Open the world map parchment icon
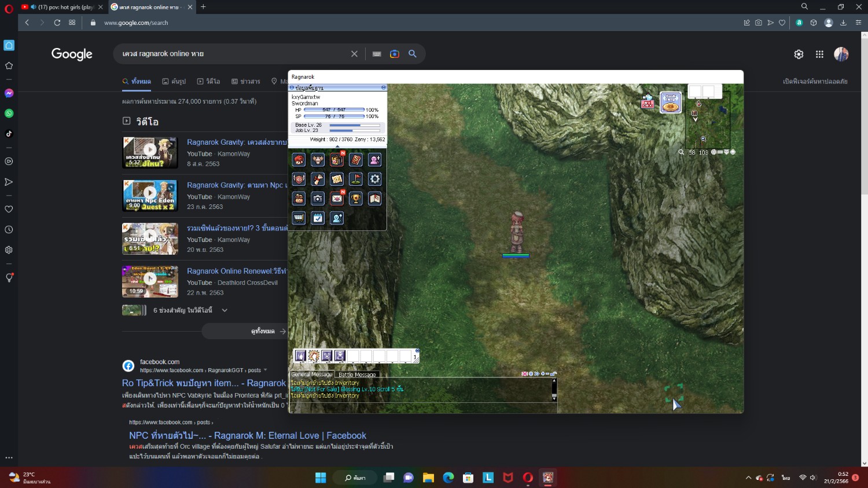 click(x=337, y=179)
